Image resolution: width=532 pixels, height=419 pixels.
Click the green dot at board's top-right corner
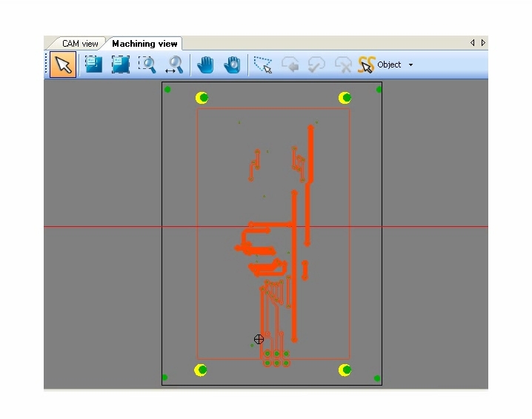(x=379, y=90)
